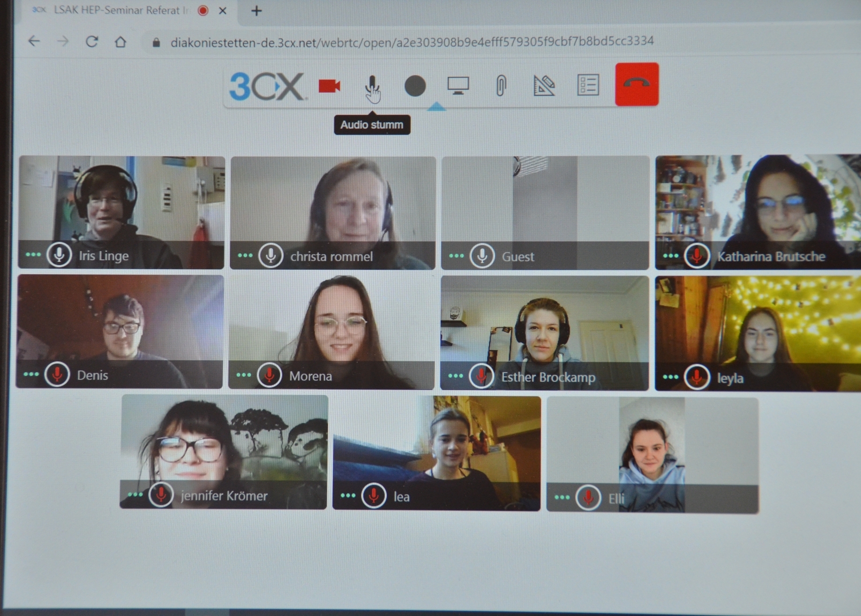Open the paperclip attachment icon
The height and width of the screenshot is (616, 861).
(x=501, y=86)
